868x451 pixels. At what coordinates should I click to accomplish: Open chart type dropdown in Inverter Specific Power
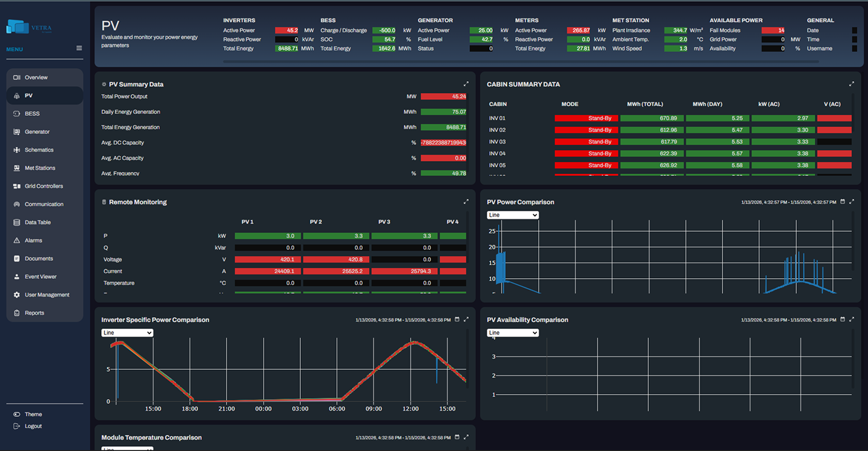127,333
